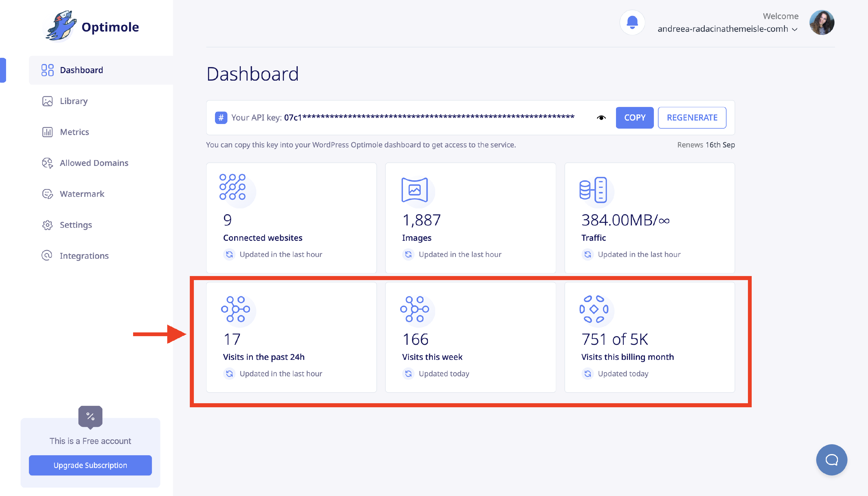This screenshot has height=496, width=868.
Task: Click Upgrade Subscription button
Action: (x=90, y=465)
